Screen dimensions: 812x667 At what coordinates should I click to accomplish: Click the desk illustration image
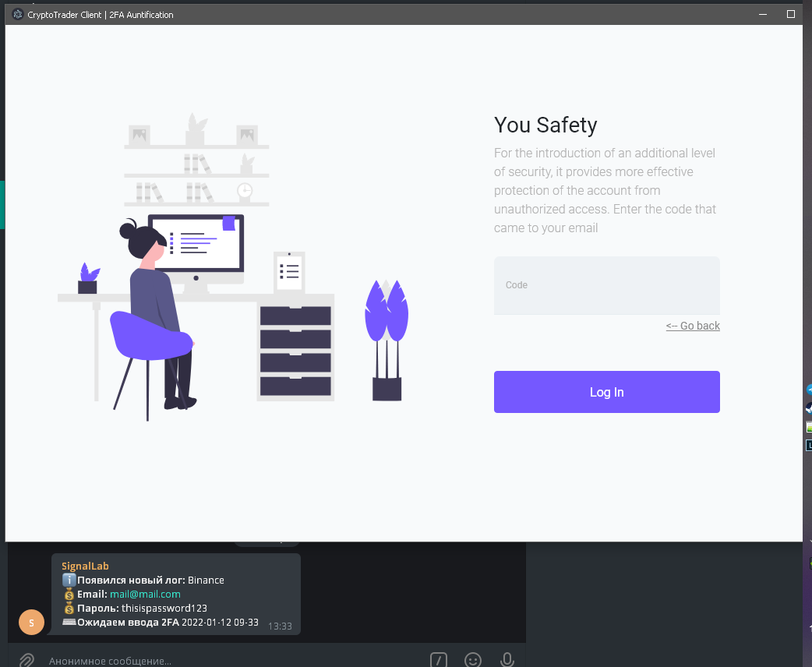234,265
